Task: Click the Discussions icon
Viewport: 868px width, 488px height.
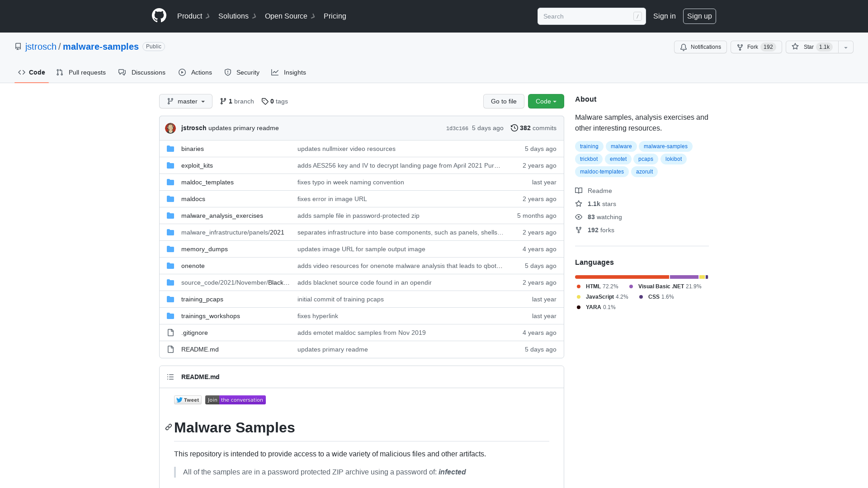Action: (122, 72)
